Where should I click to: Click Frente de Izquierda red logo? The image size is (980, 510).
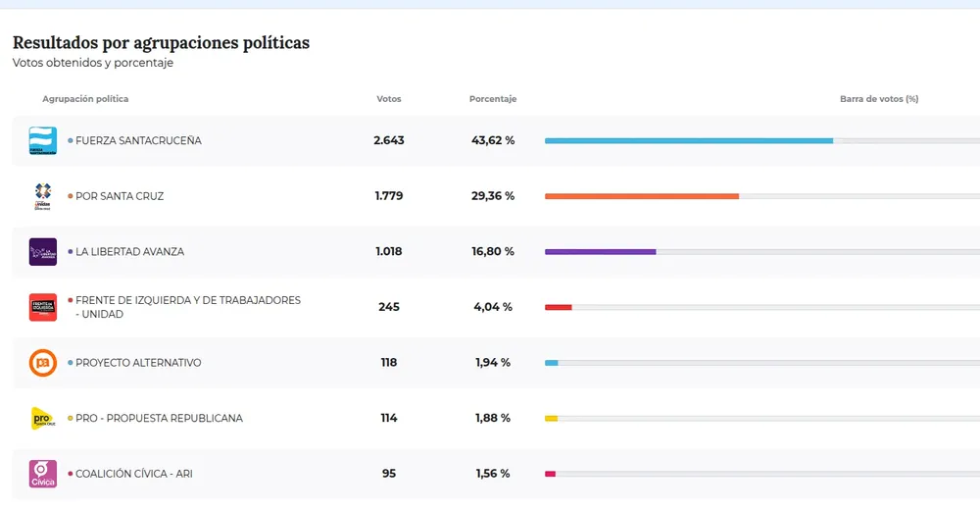tap(43, 307)
